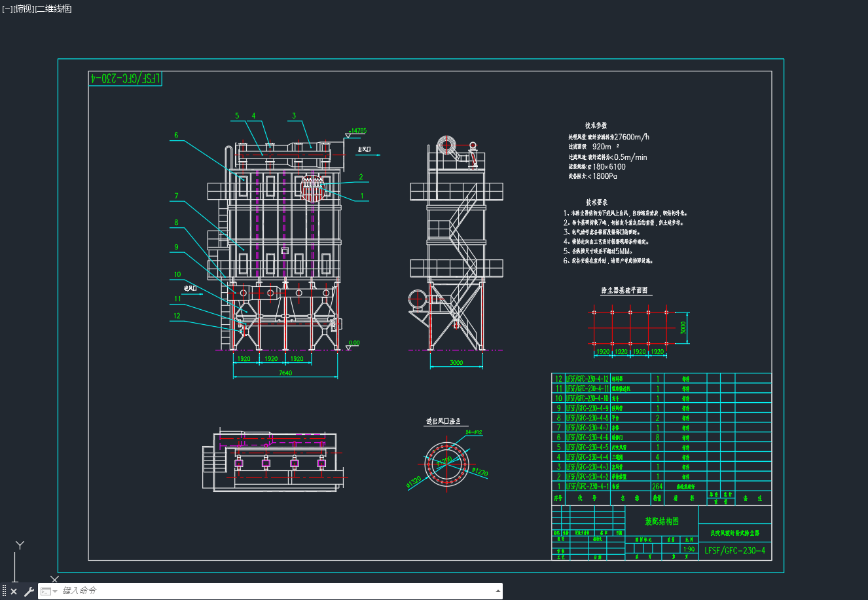Select the 装配结构图 title block text

click(x=662, y=521)
